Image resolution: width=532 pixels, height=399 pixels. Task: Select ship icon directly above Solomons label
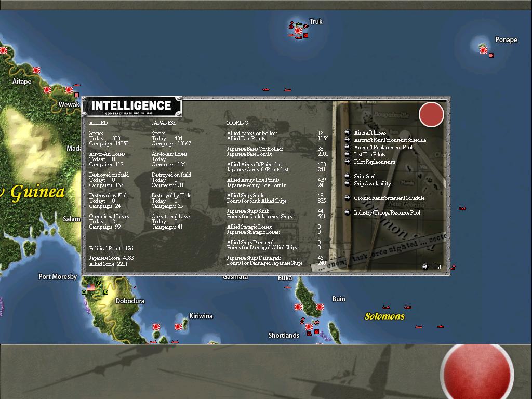386,307
